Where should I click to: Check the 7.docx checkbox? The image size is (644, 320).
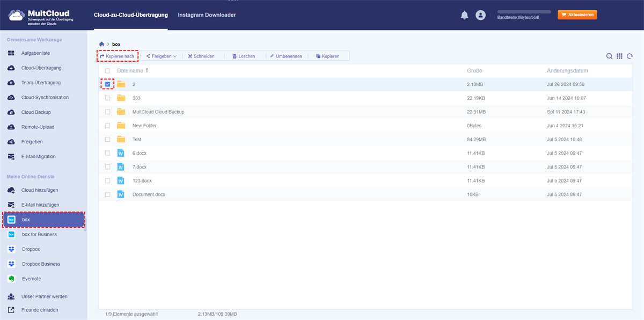(x=108, y=167)
